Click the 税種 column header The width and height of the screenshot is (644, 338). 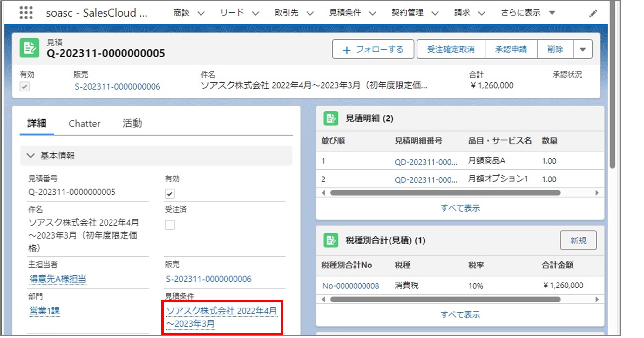[x=402, y=265]
